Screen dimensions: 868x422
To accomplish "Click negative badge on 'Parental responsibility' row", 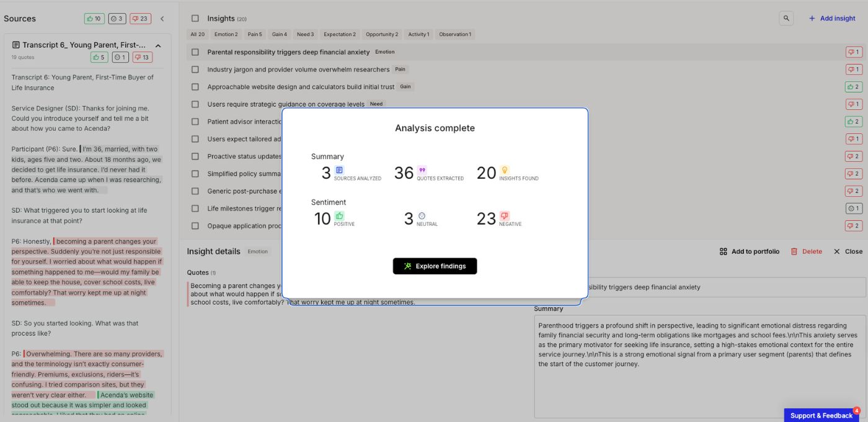I will 854,52.
